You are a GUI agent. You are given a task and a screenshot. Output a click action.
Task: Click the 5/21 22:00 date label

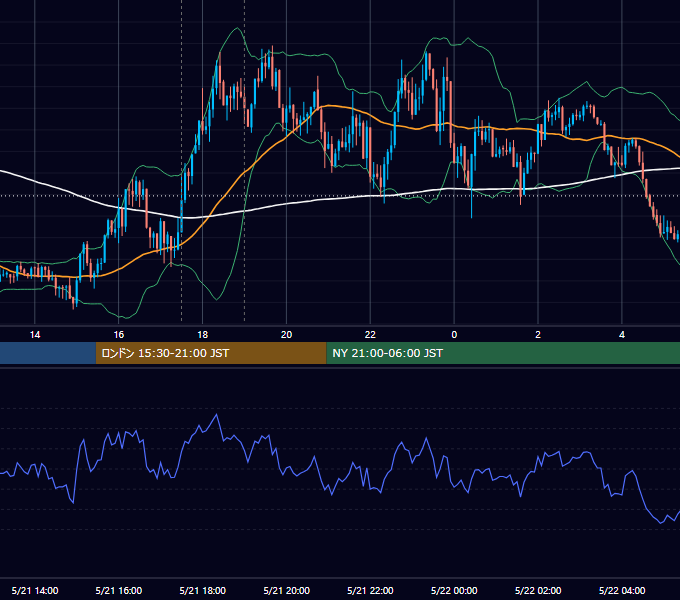[370, 590]
